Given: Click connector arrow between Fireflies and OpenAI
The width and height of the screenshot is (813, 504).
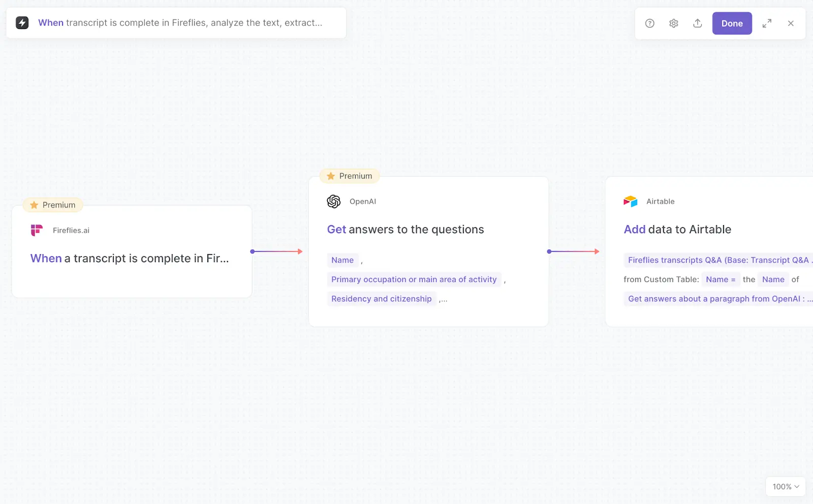Looking at the screenshot, I should (x=277, y=251).
